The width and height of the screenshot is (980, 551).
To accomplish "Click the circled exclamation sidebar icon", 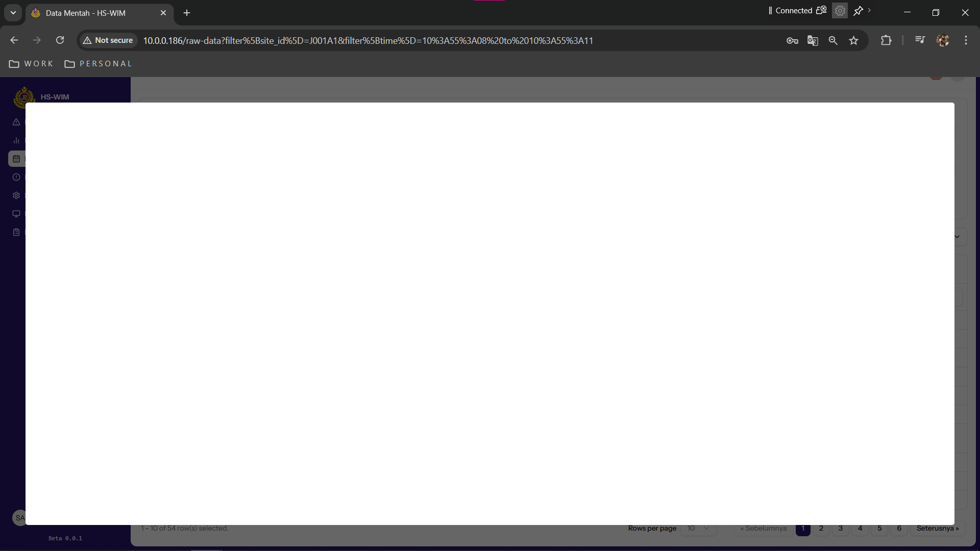I will click(x=16, y=177).
